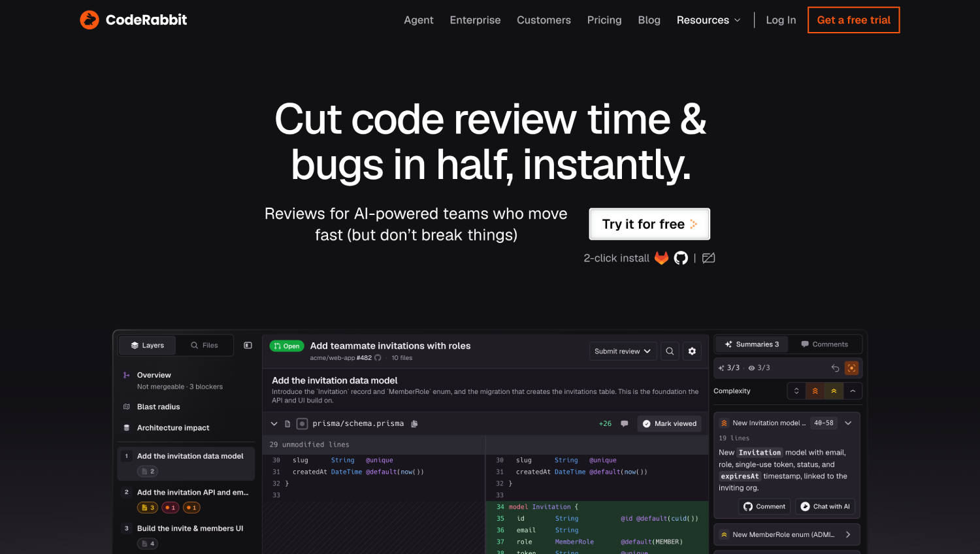Click the Architecture impact database icon
The image size is (980, 554).
126,428
